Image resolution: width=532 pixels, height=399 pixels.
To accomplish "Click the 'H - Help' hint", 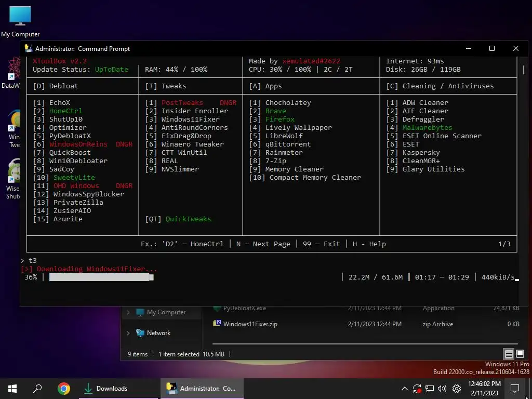I will tap(369, 244).
